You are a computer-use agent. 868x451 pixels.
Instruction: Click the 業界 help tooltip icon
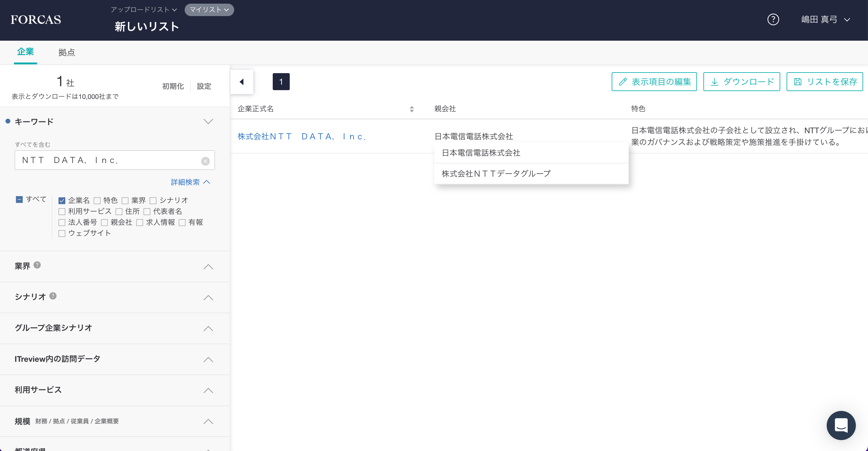point(37,265)
